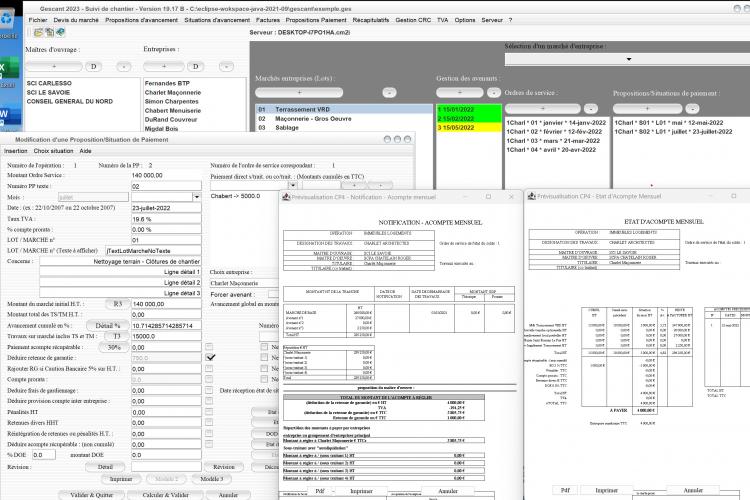Toggle Retenues divers HHT checkbox

[x=210, y=422]
